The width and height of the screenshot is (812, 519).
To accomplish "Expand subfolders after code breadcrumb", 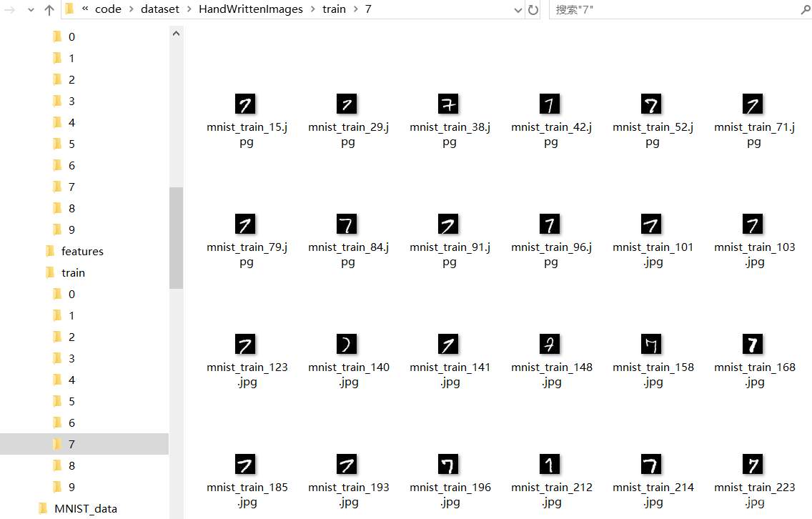I will [131, 9].
